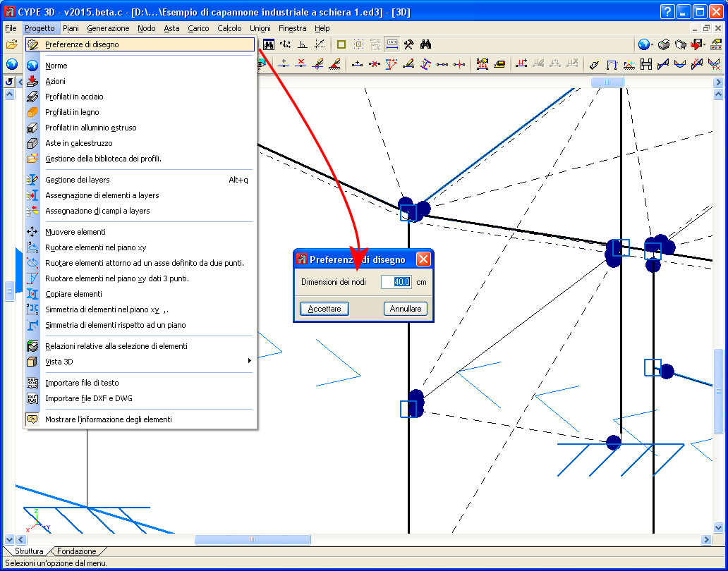Select the dotted square selection tool
Screen dimensions: 728x571
tap(358, 44)
